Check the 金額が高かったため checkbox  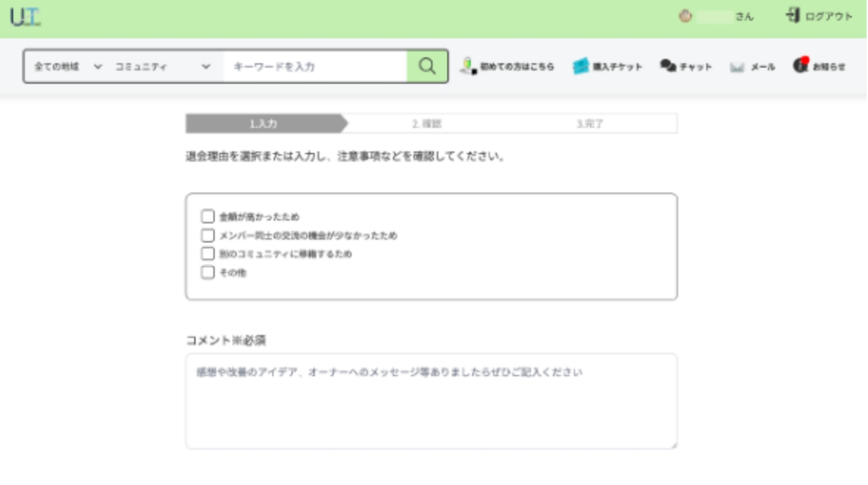[208, 217]
